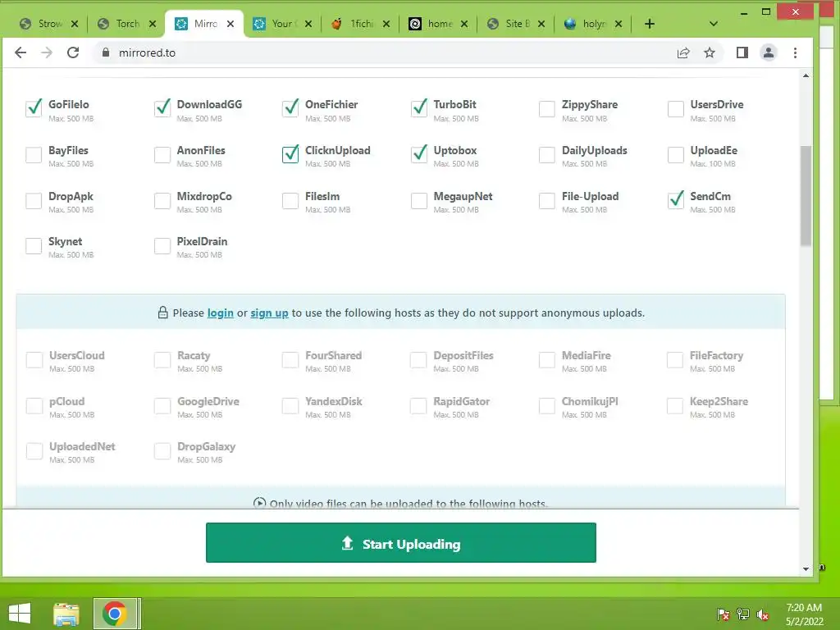Click the greyed-out GoogleDrive checkbox

[162, 406]
